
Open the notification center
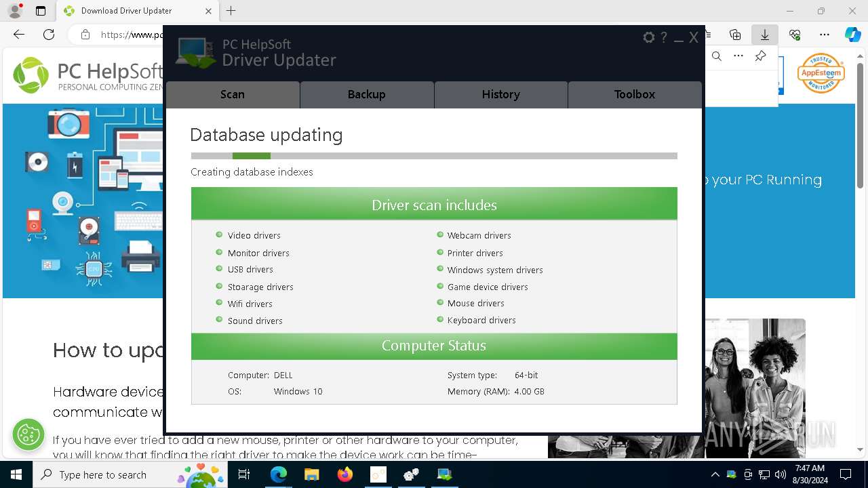point(846,474)
